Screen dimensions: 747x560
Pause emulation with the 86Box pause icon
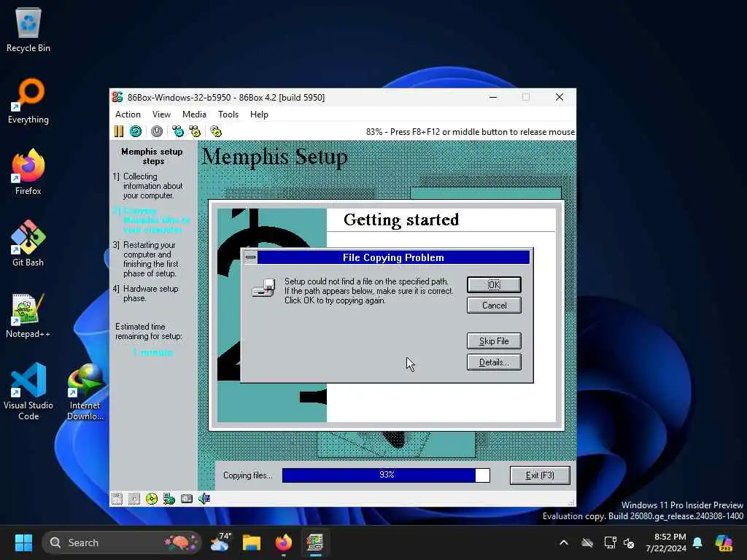[119, 131]
